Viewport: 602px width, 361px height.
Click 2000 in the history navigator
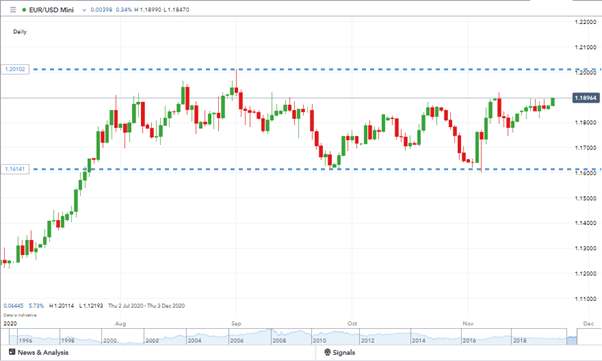[x=110, y=341]
